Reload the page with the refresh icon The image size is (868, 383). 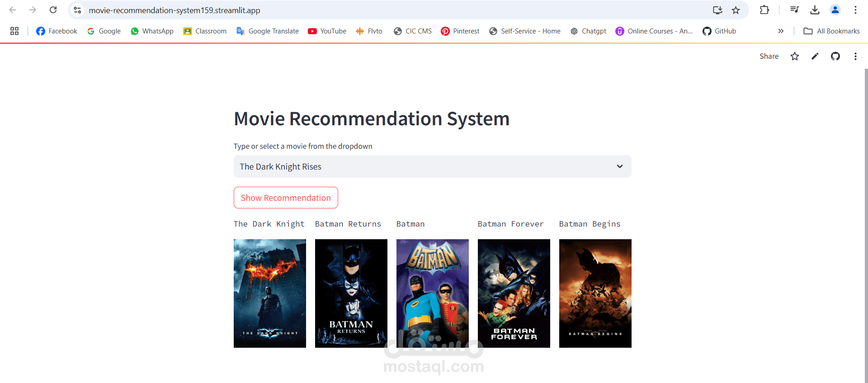tap(53, 10)
